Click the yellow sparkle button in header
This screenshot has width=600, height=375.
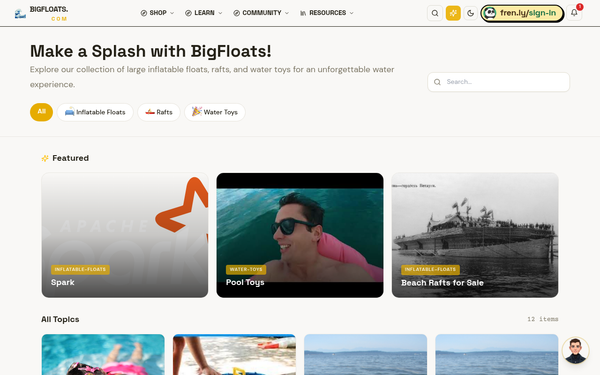pyautogui.click(x=453, y=13)
